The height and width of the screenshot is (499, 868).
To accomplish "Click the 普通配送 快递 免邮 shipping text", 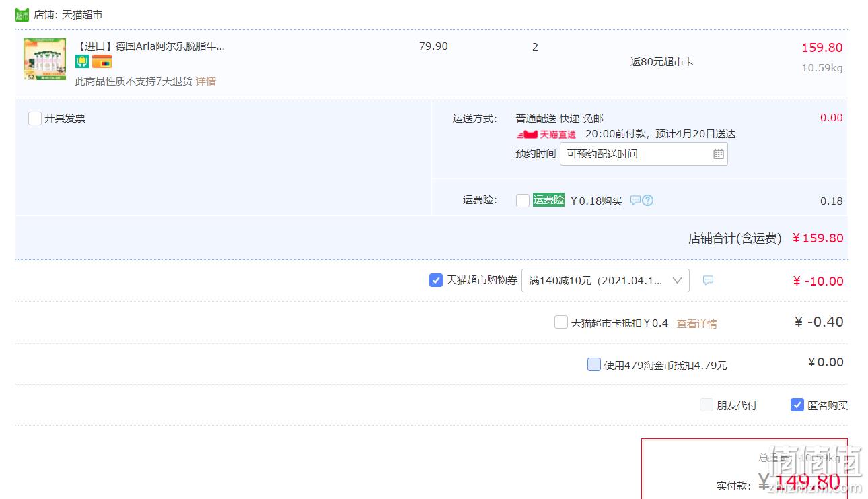I will coord(560,119).
